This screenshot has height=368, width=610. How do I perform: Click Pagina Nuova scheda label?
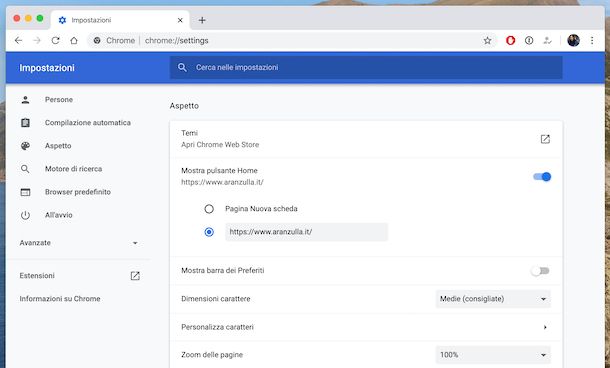coord(261,209)
